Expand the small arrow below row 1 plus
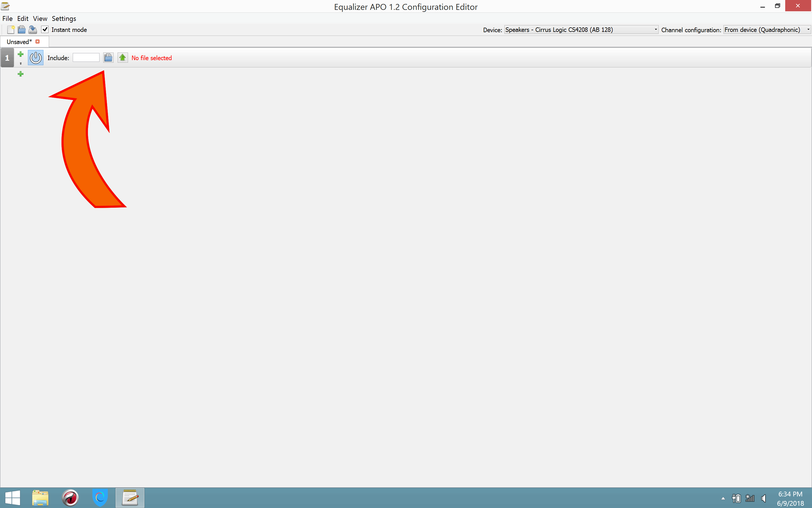The image size is (812, 508). (21, 63)
